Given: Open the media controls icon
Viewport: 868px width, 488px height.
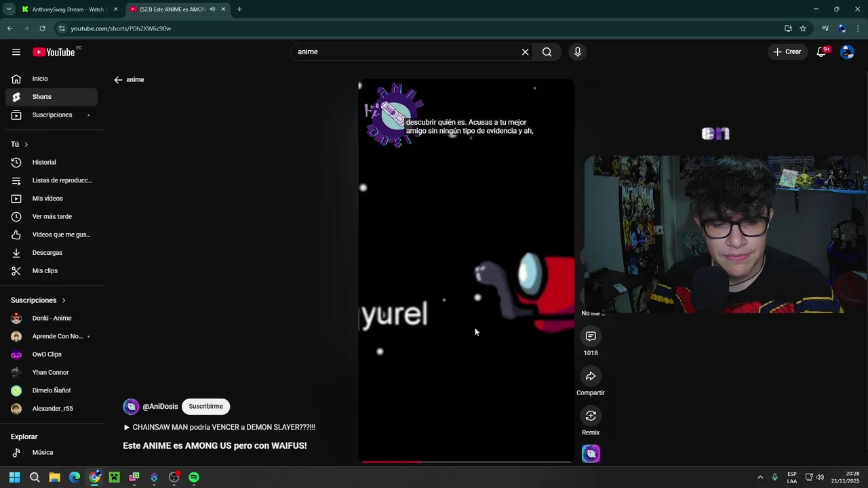Looking at the screenshot, I should (x=825, y=28).
